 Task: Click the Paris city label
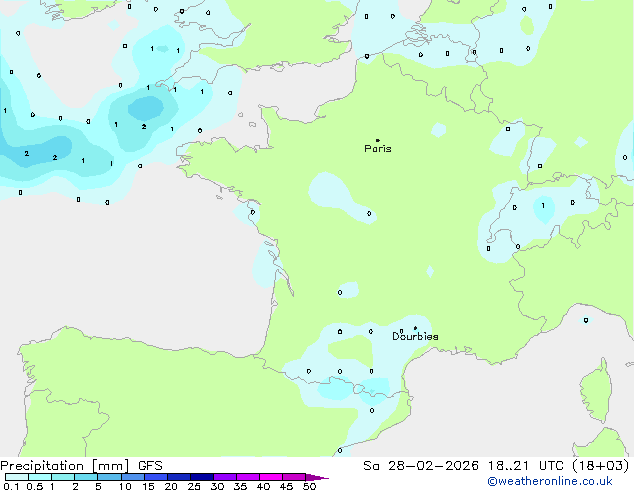378,149
